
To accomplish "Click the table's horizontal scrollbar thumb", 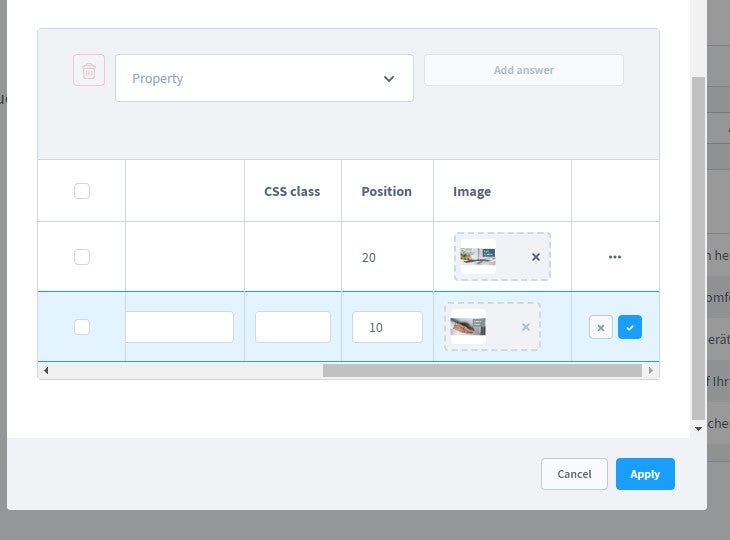I will pos(482,371).
